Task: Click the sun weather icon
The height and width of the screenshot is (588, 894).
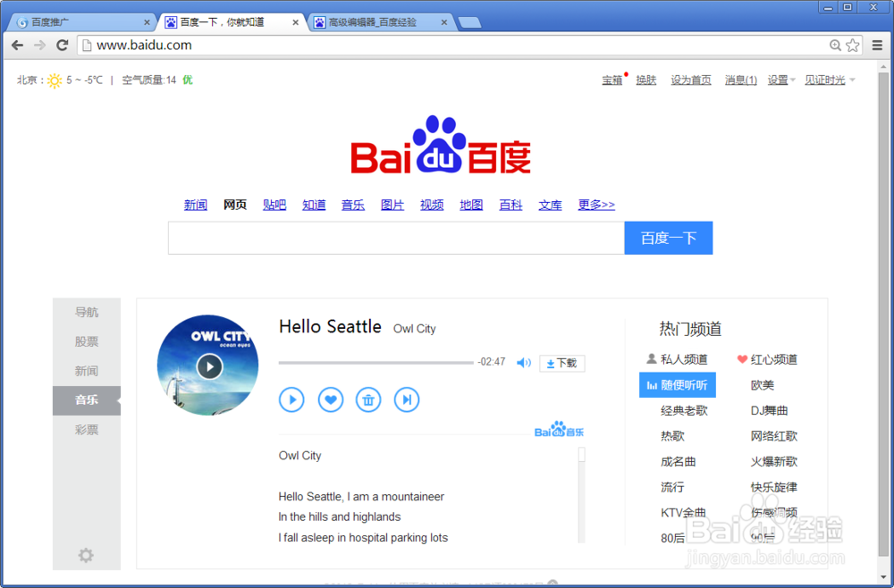Action: (55, 80)
